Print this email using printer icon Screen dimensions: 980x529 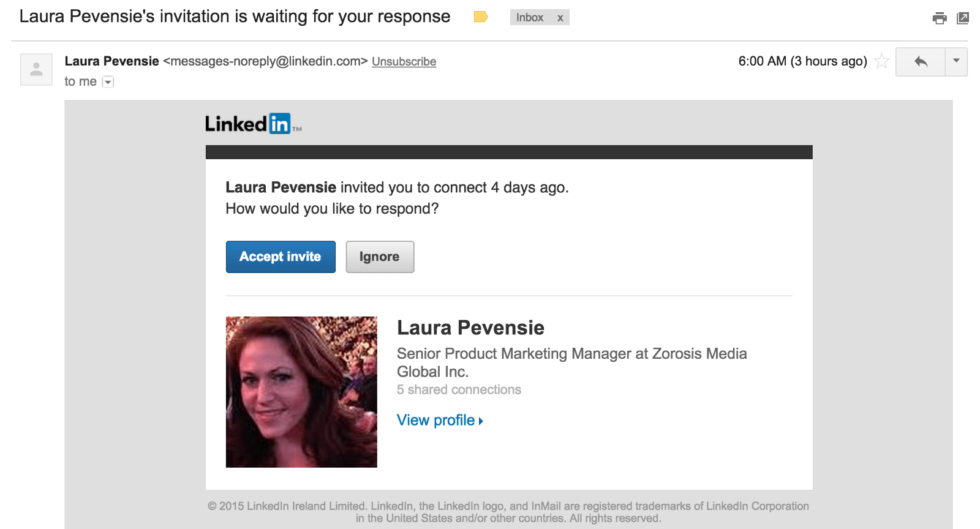point(940,18)
